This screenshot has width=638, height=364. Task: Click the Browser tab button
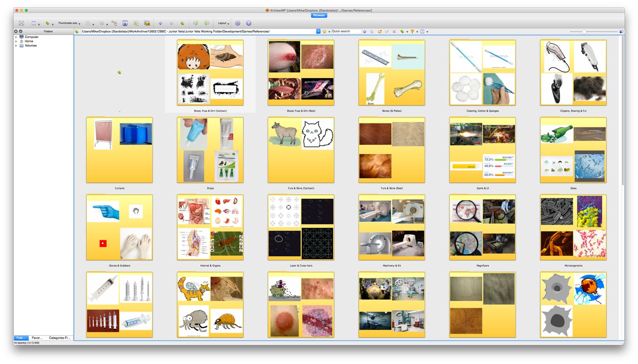319,15
